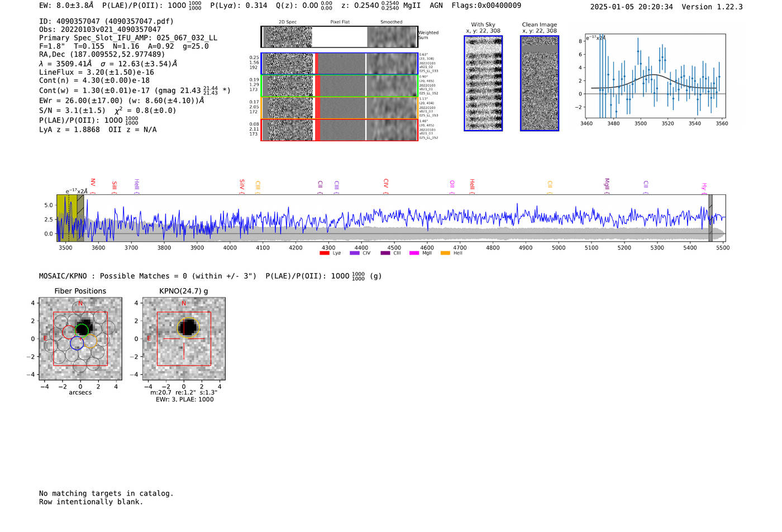Click the blue-bordered 2D fiber spectrum row

(x=339, y=64)
